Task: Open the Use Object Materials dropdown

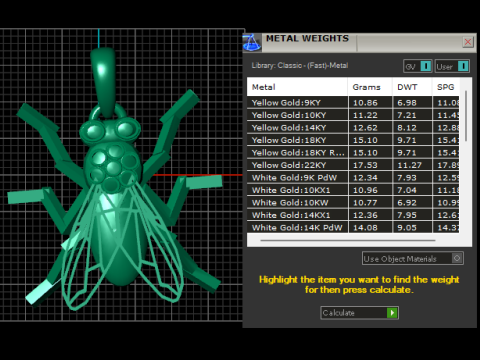Action: [x=413, y=258]
